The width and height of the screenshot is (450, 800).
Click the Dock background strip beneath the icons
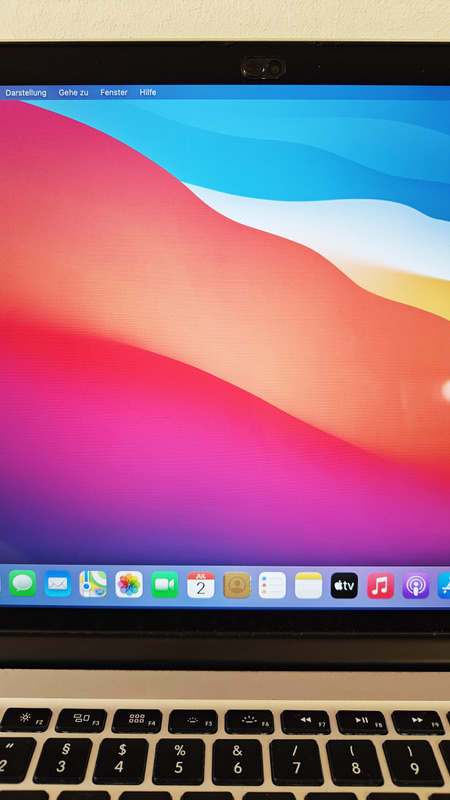click(224, 603)
